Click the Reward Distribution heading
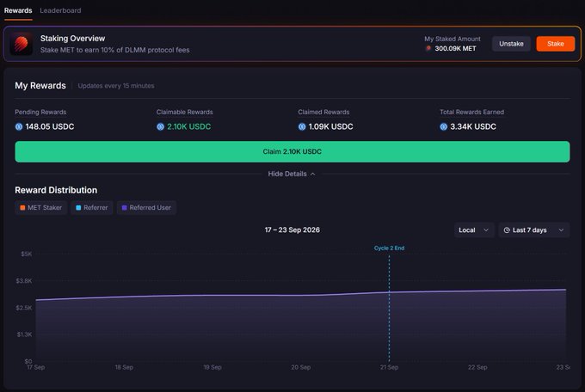Screen dimensions: 585x392 point(56,190)
